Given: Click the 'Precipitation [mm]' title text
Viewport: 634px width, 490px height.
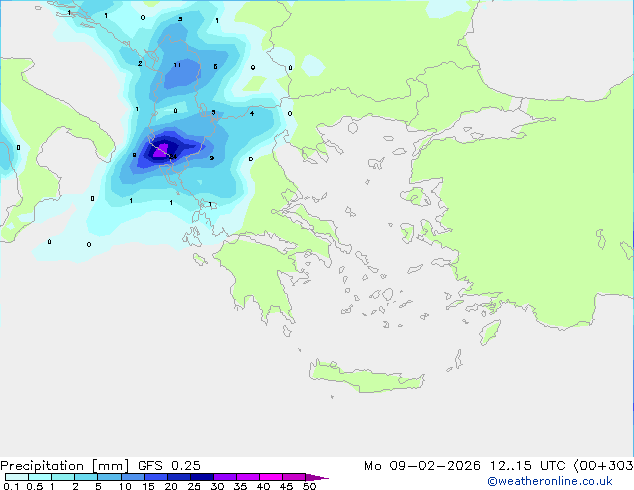Looking at the screenshot, I should tap(65, 466).
